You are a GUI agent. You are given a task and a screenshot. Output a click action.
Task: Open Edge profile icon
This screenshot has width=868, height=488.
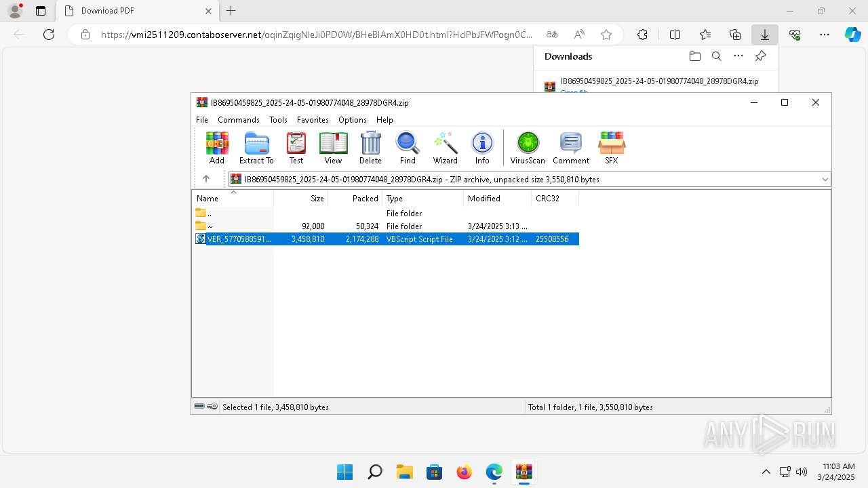[x=15, y=11]
